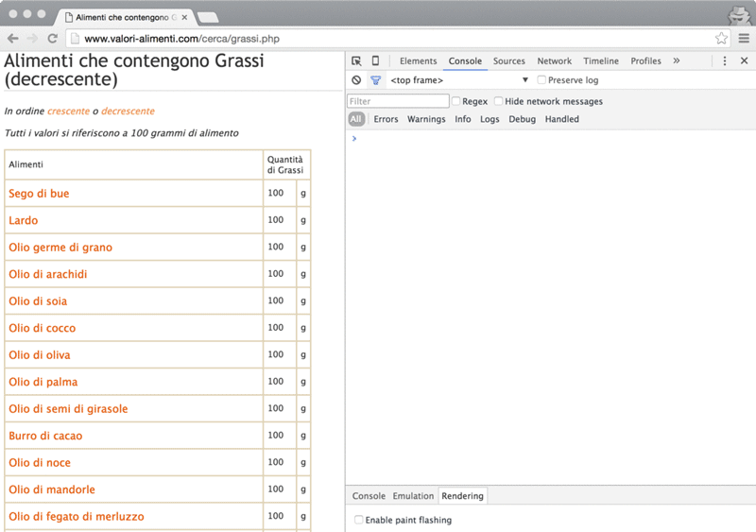
Task: Tick Hide network messages checkbox
Action: coord(499,101)
